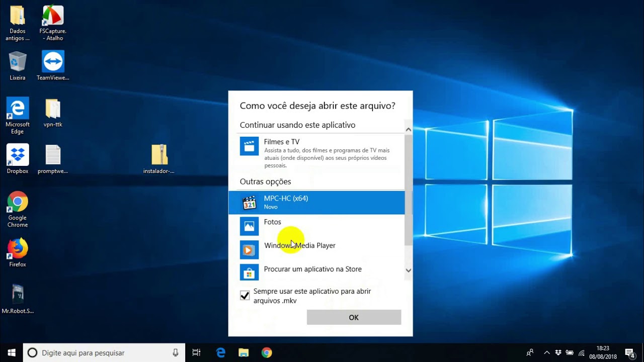The image size is (644, 362).
Task: Uncheck Sempre usar este aplicativo checkbox
Action: coord(245,296)
